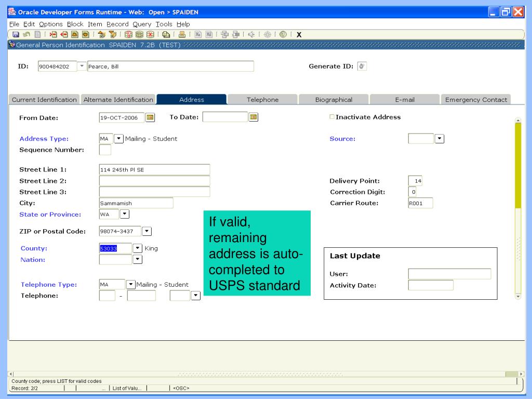The width and height of the screenshot is (532, 399).
Task: Open the Help menu
Action: 183,24
